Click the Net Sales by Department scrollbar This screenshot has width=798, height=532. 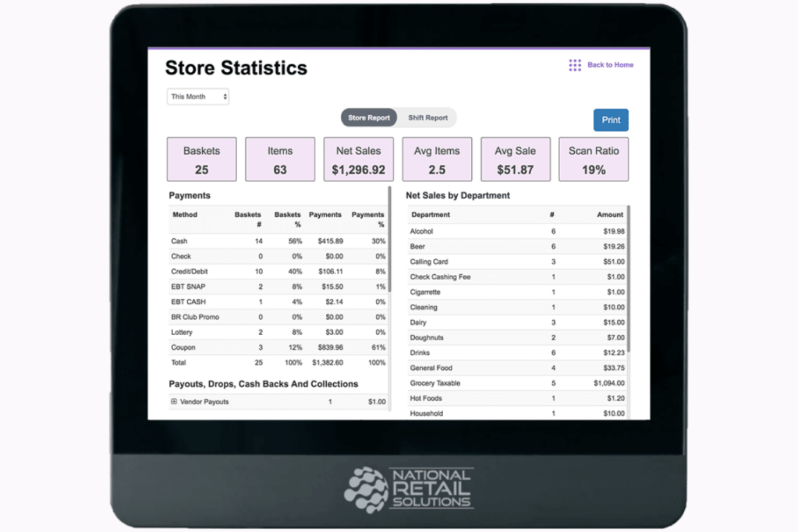click(629, 279)
